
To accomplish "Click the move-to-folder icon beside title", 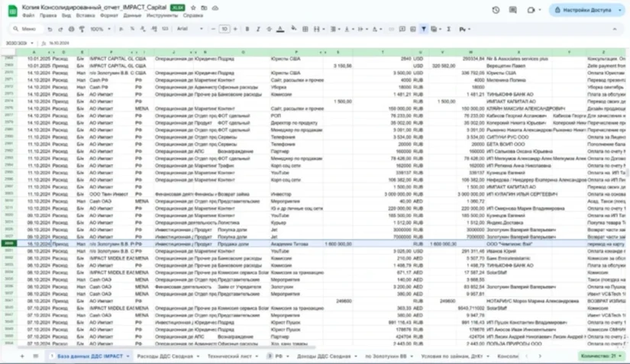I will coord(204,8).
